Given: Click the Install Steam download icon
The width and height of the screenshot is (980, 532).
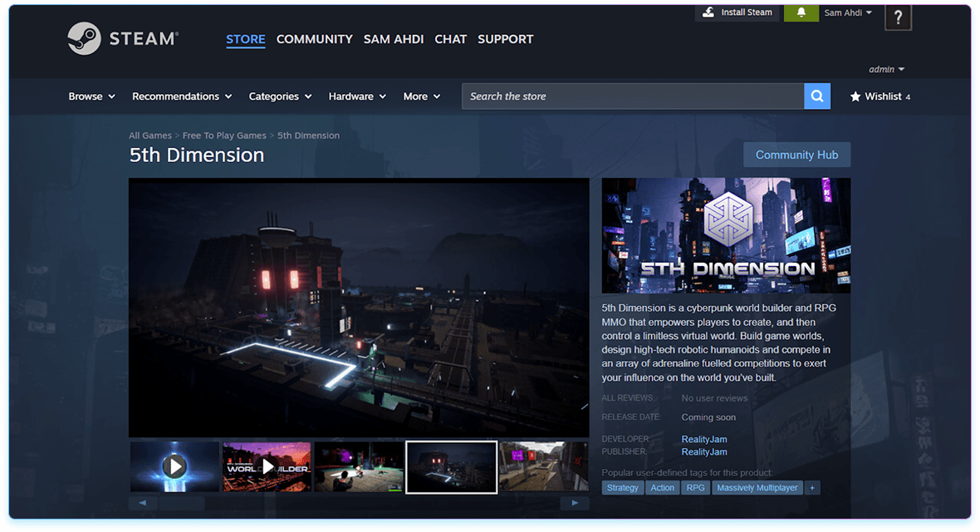Looking at the screenshot, I should [708, 12].
